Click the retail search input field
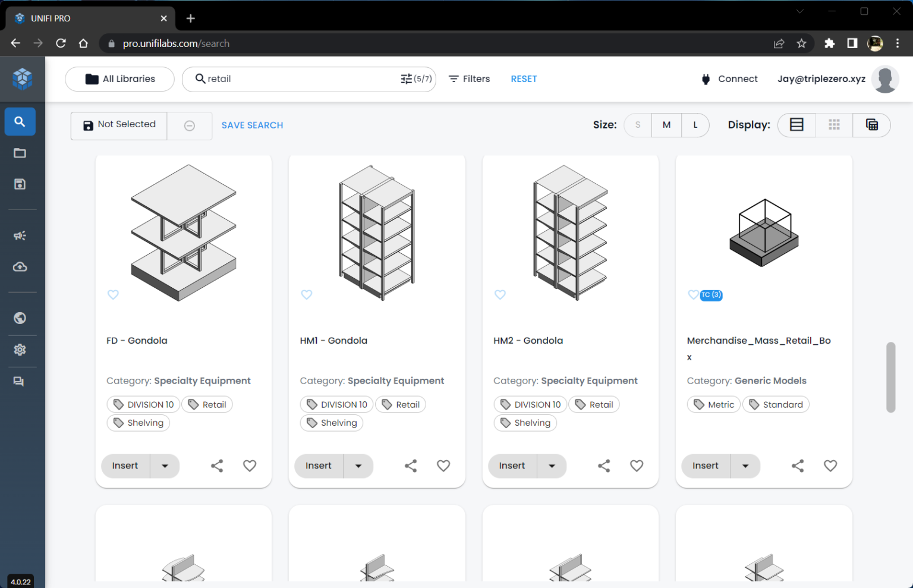 (x=297, y=79)
